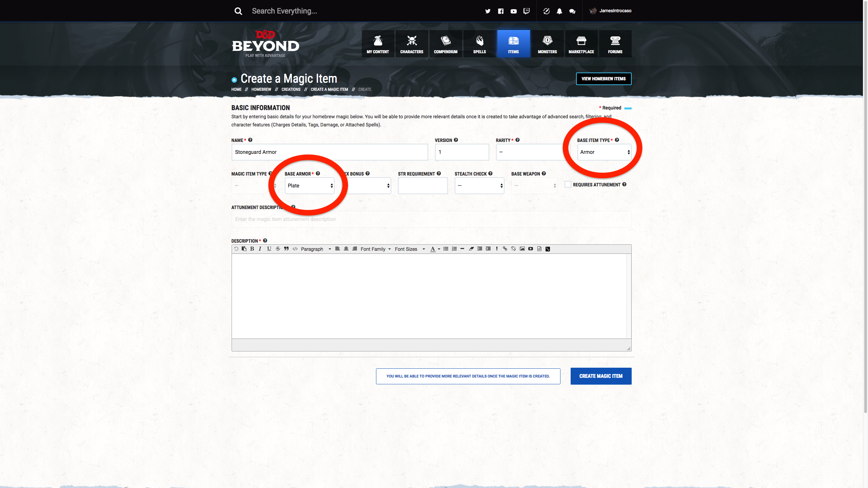Remove link with the unlink icon
The height and width of the screenshot is (488, 868).
[514, 249]
